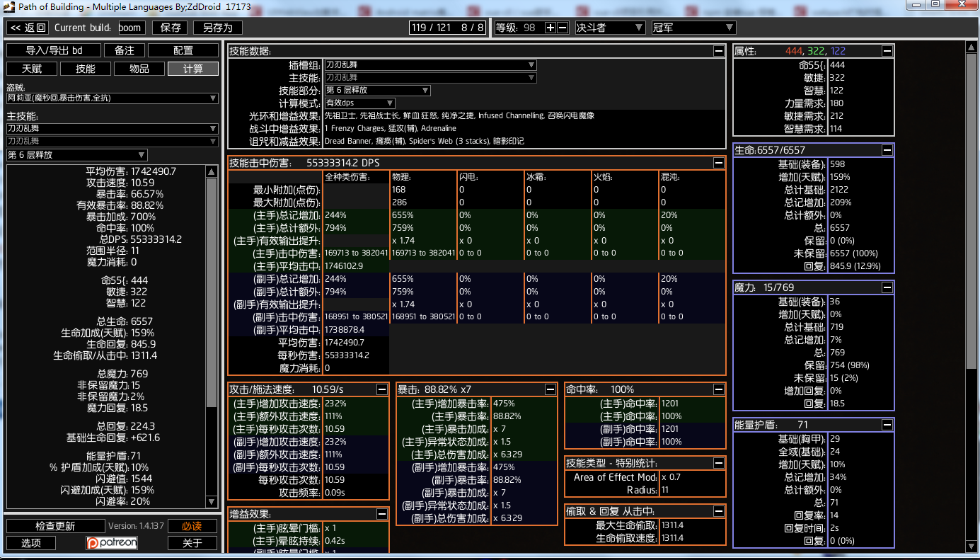
Task: Collapse the 暴击 88.82% section
Action: point(550,389)
